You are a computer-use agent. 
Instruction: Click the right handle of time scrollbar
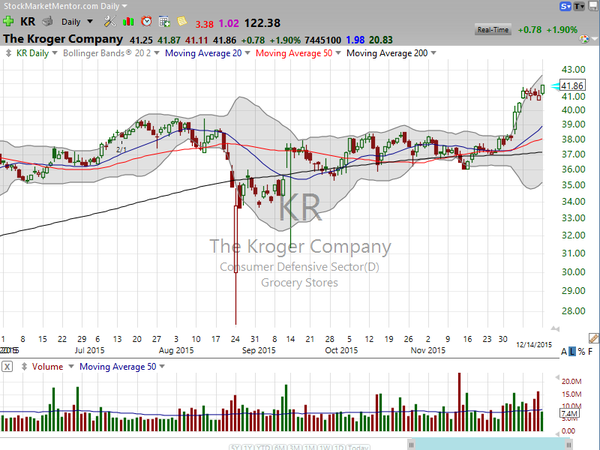pyautogui.click(x=569, y=445)
